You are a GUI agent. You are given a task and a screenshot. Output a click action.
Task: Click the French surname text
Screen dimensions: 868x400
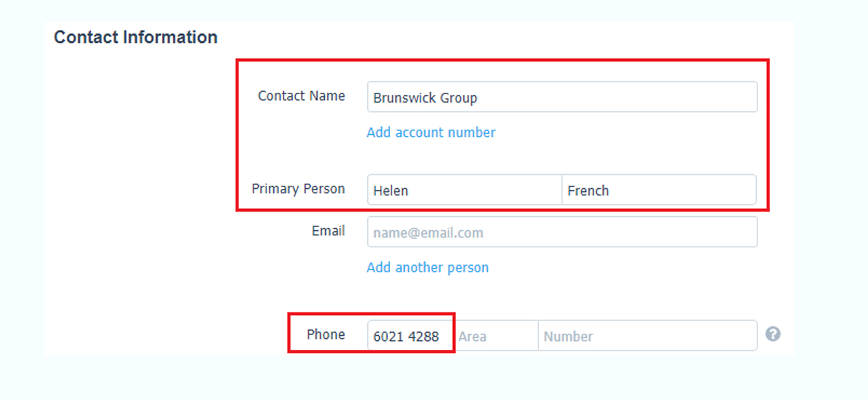[588, 191]
